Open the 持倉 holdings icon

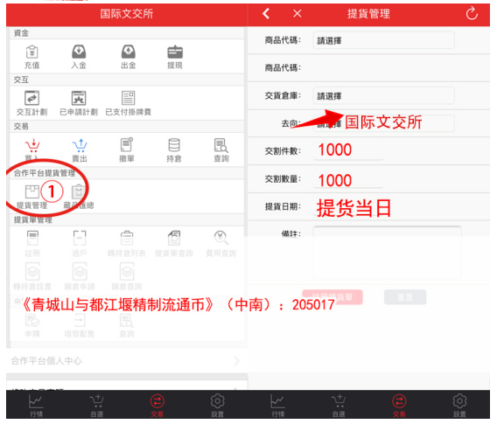point(174,150)
